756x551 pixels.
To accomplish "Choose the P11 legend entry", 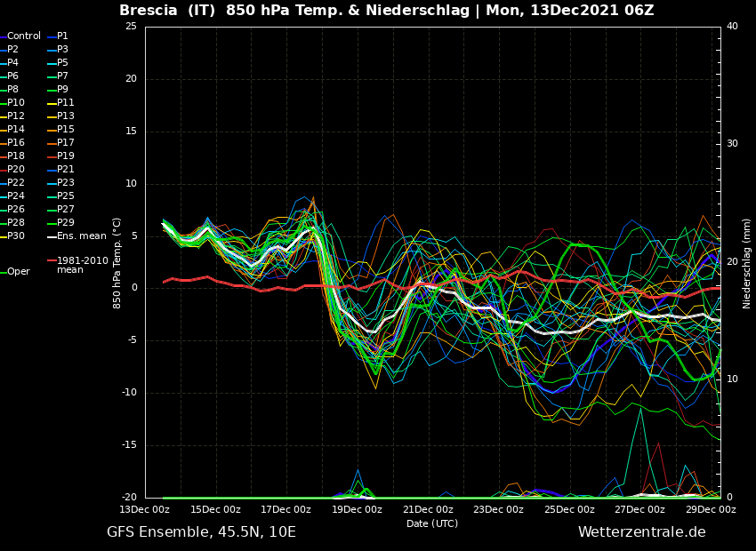I will click(x=60, y=102).
